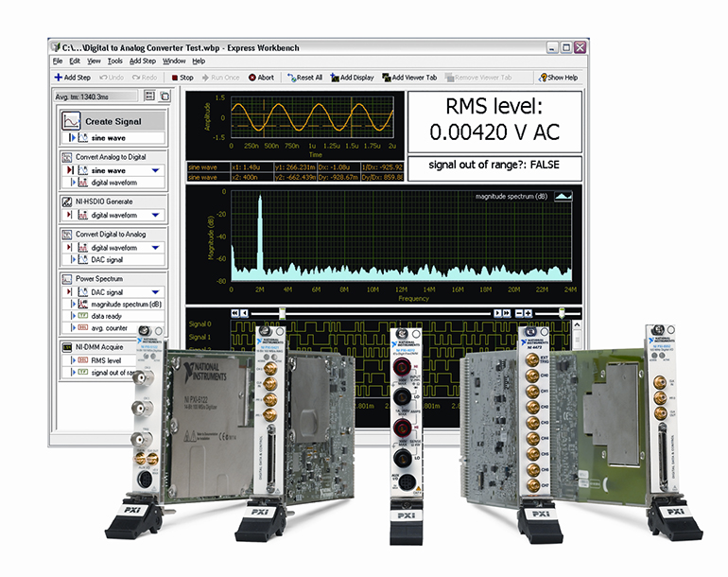728x577 pixels.
Task: Click the y1: 266.231m cursor cell
Action: pos(296,166)
